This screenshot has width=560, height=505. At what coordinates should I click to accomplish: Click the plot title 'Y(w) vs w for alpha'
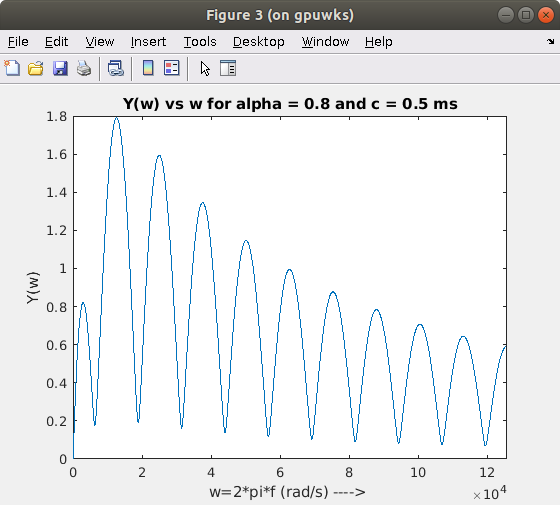[290, 104]
